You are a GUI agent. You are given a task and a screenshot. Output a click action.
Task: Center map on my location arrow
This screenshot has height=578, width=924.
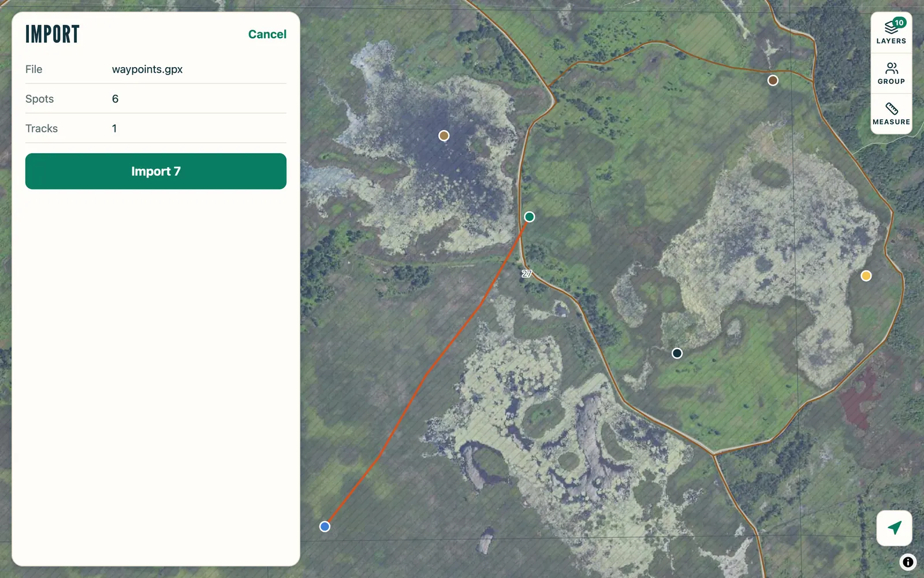(x=894, y=528)
